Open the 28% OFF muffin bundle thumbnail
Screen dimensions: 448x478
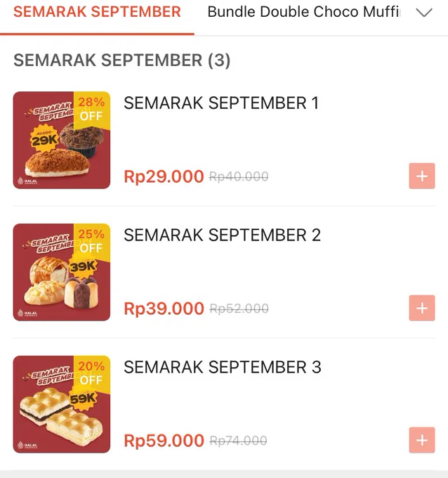[62, 140]
